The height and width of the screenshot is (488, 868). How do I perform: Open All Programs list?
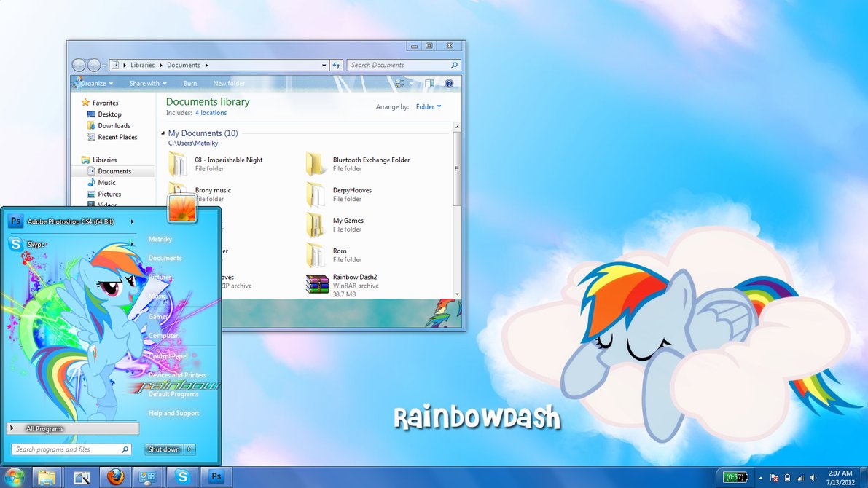(x=73, y=429)
